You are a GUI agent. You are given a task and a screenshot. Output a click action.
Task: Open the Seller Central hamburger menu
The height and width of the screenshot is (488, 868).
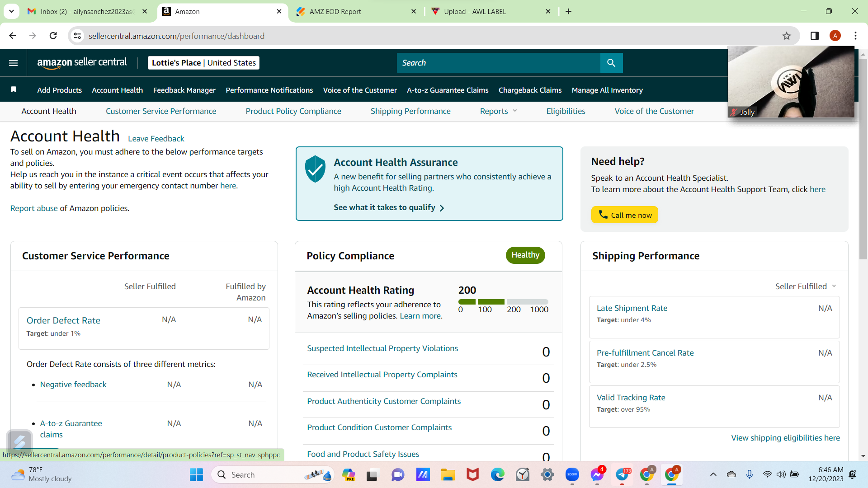14,63
